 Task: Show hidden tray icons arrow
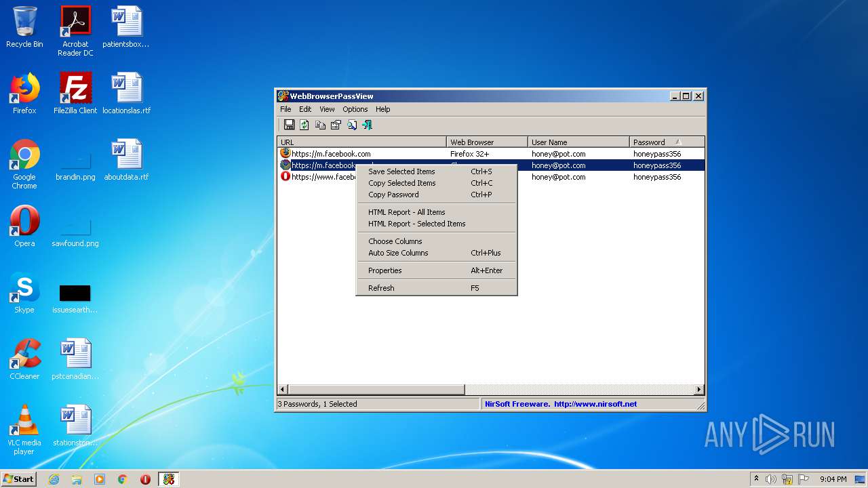click(756, 479)
